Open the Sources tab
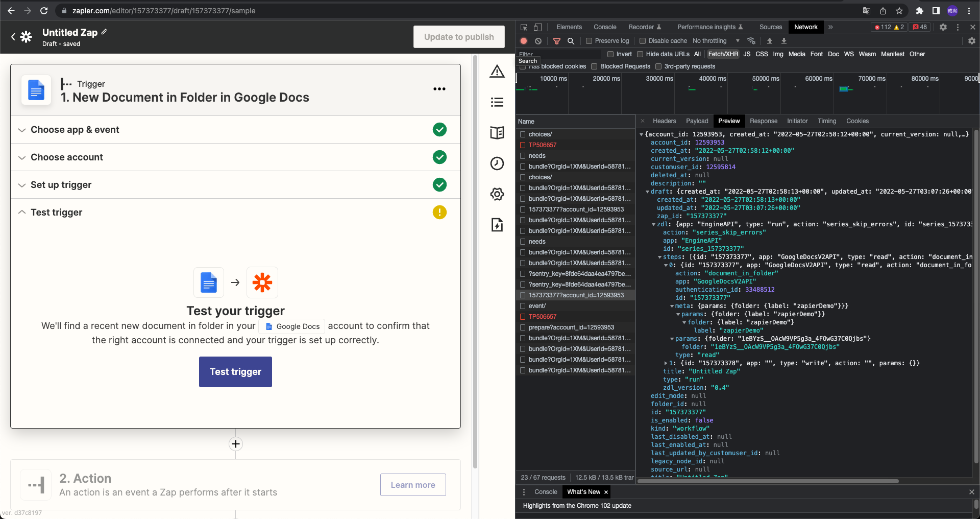The width and height of the screenshot is (980, 519). pyautogui.click(x=771, y=27)
